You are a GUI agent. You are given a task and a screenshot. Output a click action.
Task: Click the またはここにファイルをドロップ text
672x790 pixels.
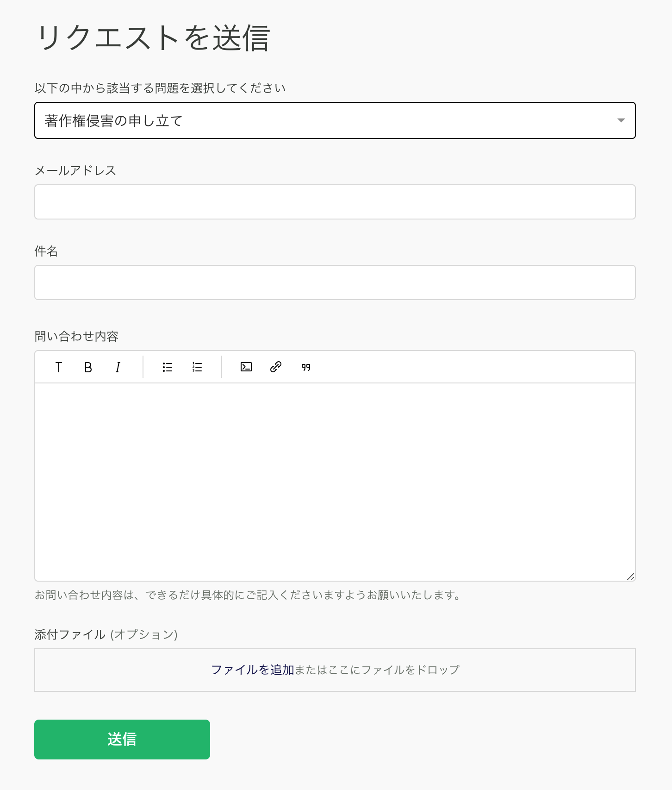[x=377, y=670]
